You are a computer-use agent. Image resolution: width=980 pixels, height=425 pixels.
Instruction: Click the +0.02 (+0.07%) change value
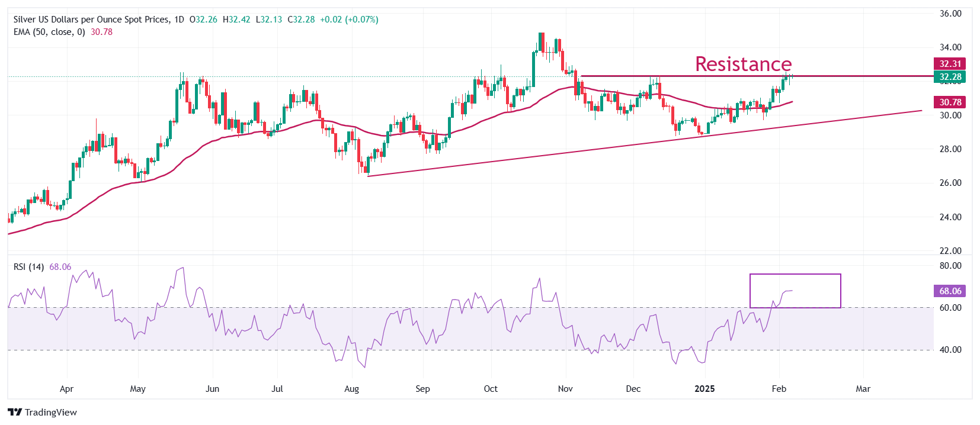(349, 20)
